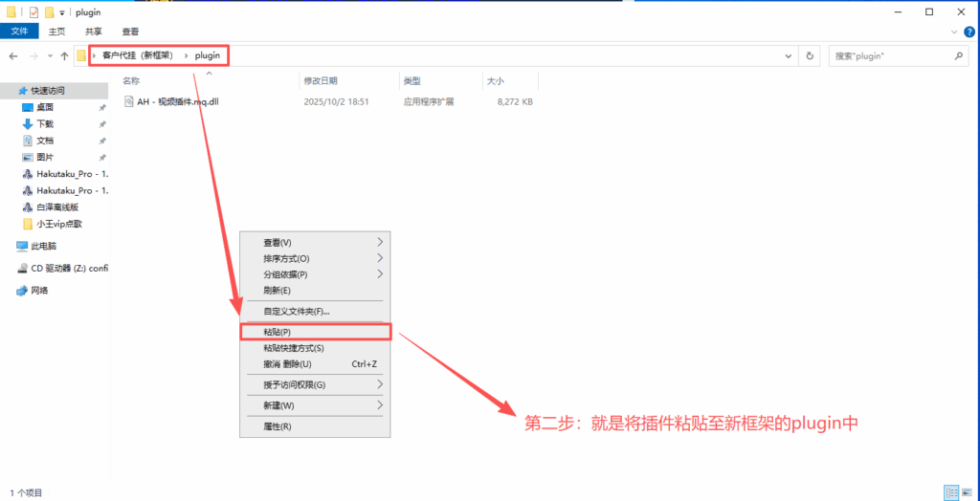Click the refresh icon beside the address bar

810,55
